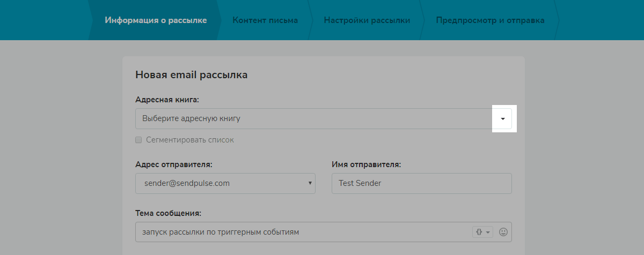Image resolution: width=644 pixels, height=255 pixels.
Task: Go to 'Предпросмотр и отправка' step
Action: [x=490, y=20]
